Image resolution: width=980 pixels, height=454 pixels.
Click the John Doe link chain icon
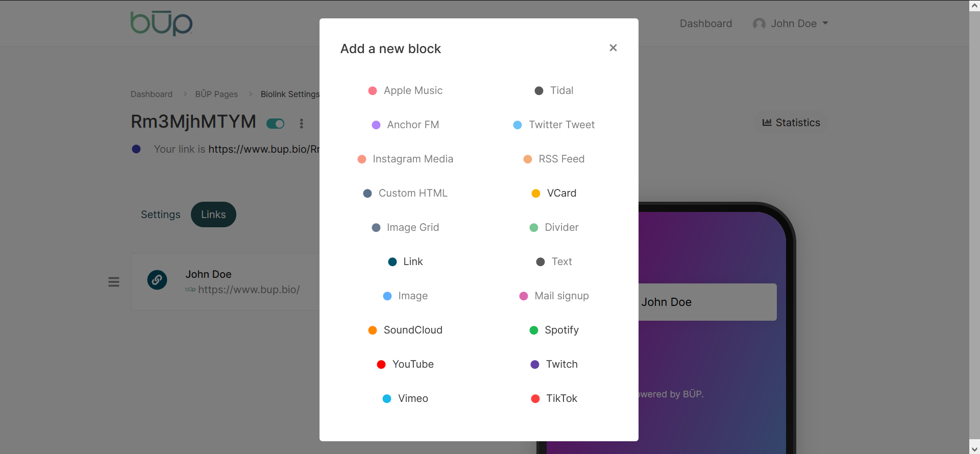click(x=157, y=280)
